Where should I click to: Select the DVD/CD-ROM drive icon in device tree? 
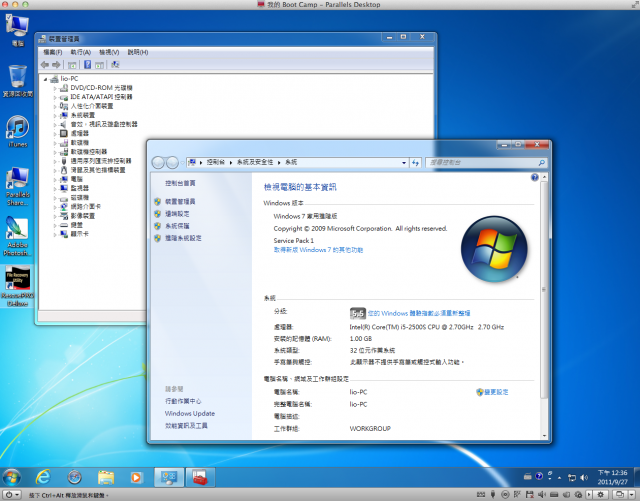point(64,88)
